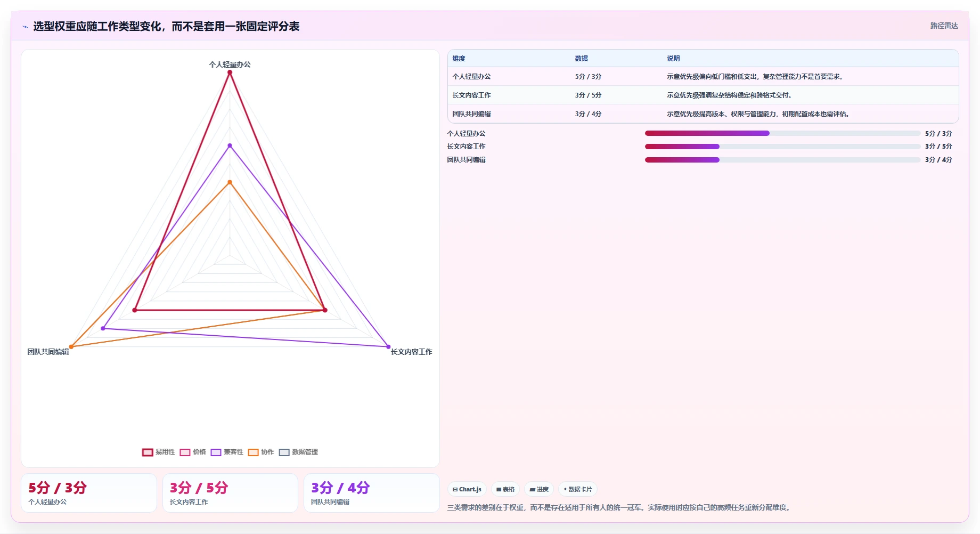Viewport: 980px width, 534px height.
Task: Click the footer note starting 三类需求的差别在于权重
Action: (x=620, y=507)
